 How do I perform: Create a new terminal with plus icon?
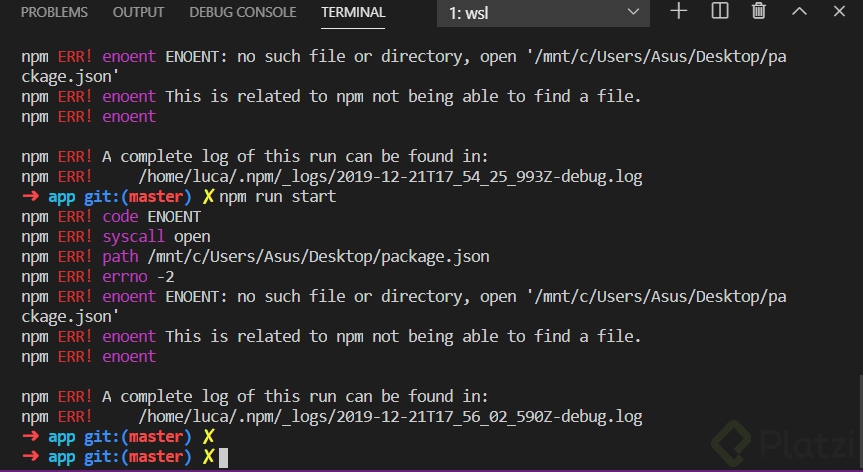click(679, 12)
